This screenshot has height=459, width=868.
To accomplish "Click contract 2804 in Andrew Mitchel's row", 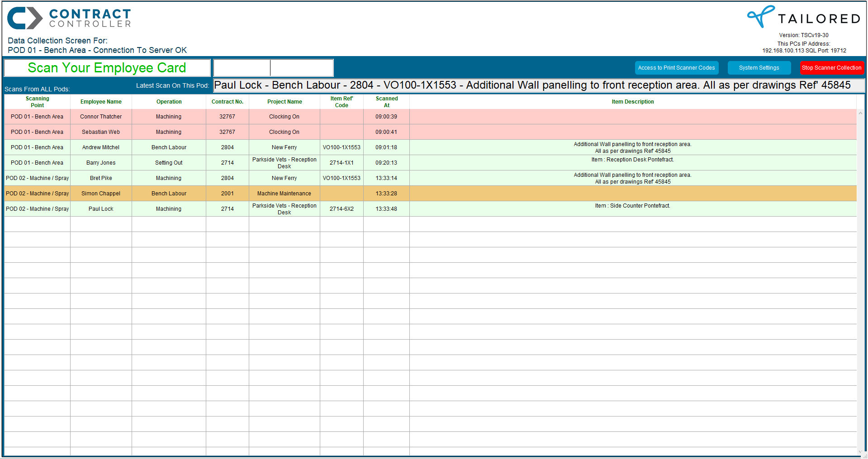I will coord(228,147).
